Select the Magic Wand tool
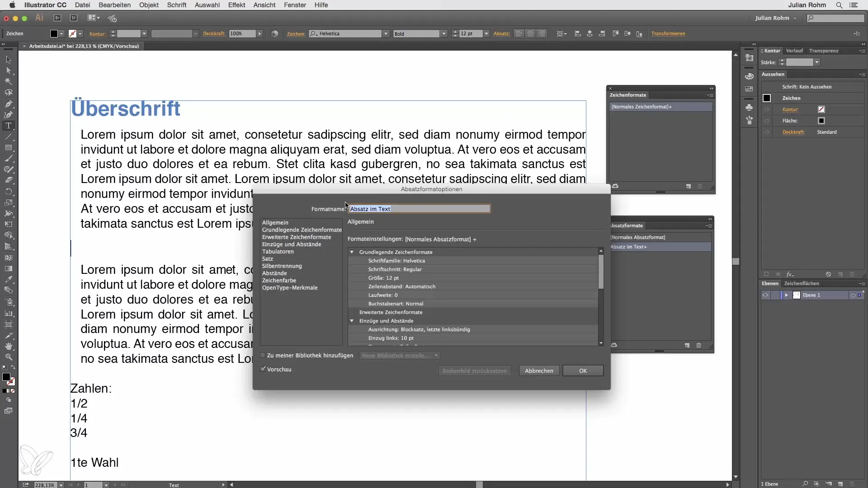The width and height of the screenshot is (868, 488). (9, 81)
